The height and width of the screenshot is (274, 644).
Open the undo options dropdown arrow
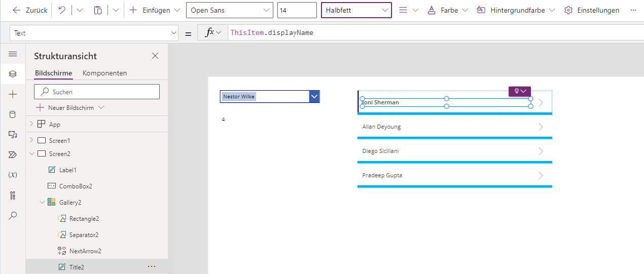pos(80,10)
